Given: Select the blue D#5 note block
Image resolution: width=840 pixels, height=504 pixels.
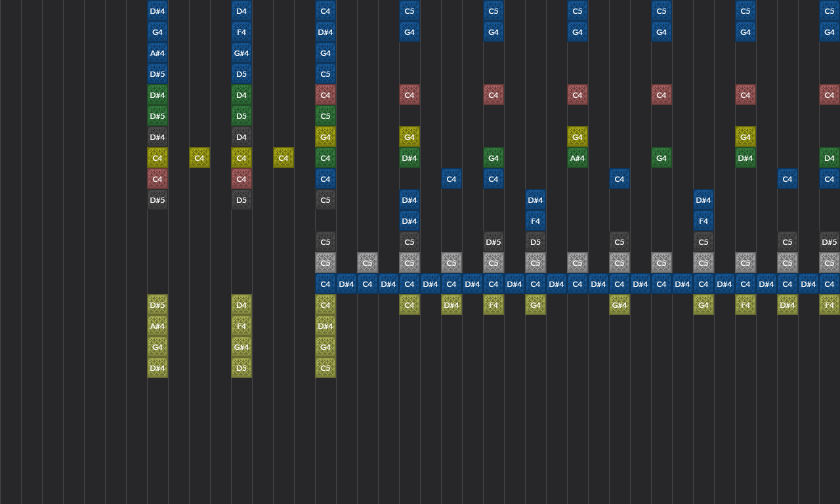Looking at the screenshot, I should (x=157, y=74).
